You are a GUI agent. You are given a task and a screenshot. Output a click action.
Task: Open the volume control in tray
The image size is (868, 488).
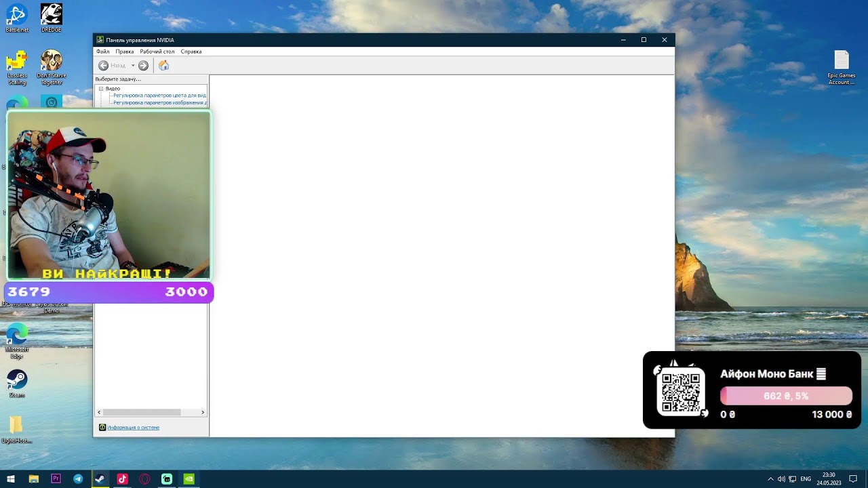[781, 479]
